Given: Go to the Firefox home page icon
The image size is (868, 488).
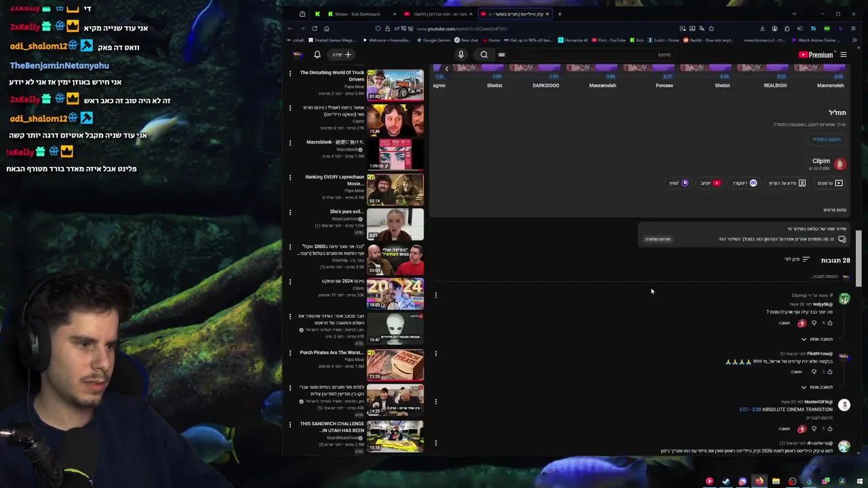Looking at the screenshot, I should 326,28.
